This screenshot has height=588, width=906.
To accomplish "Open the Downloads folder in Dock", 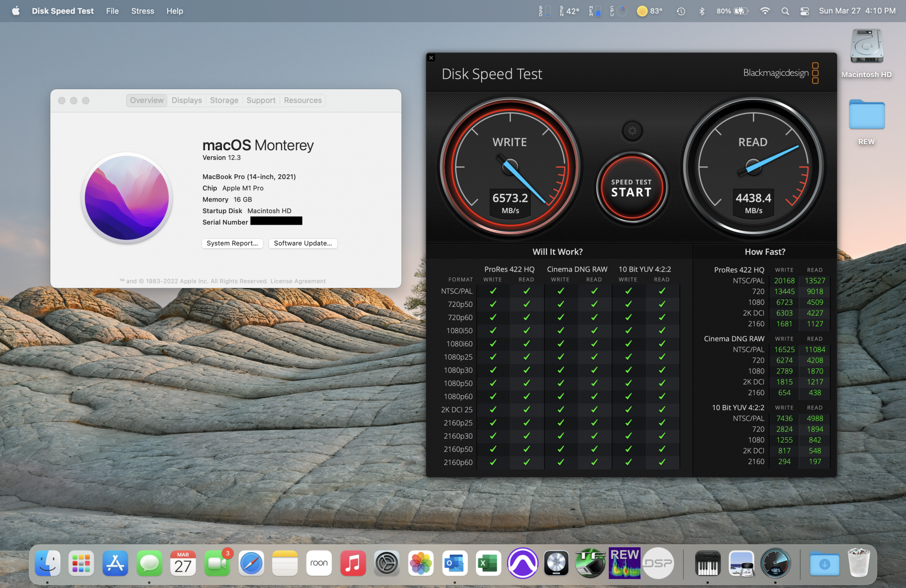I will coord(824,563).
